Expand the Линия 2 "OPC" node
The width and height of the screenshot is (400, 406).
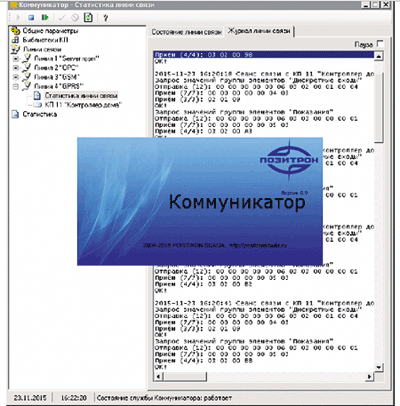tap(16, 68)
